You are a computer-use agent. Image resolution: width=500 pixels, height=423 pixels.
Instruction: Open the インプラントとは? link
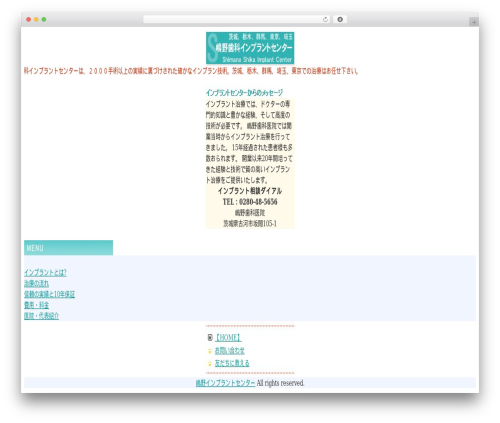[x=45, y=273]
